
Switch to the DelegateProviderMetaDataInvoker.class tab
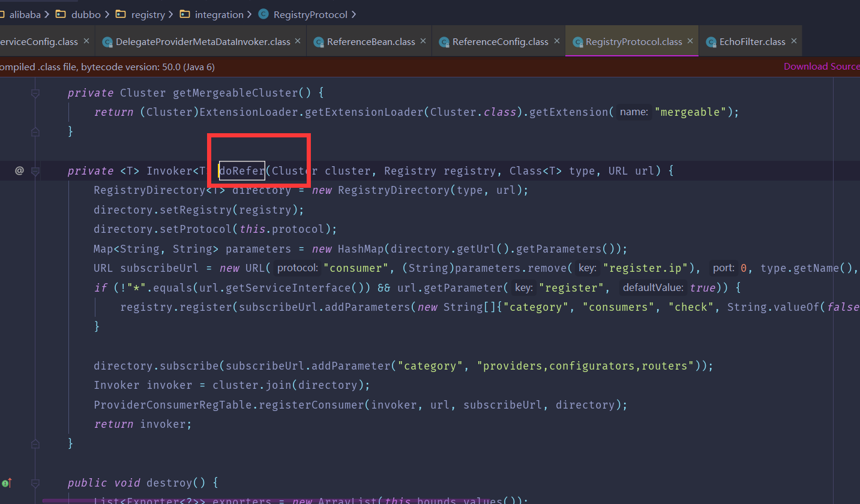click(201, 42)
